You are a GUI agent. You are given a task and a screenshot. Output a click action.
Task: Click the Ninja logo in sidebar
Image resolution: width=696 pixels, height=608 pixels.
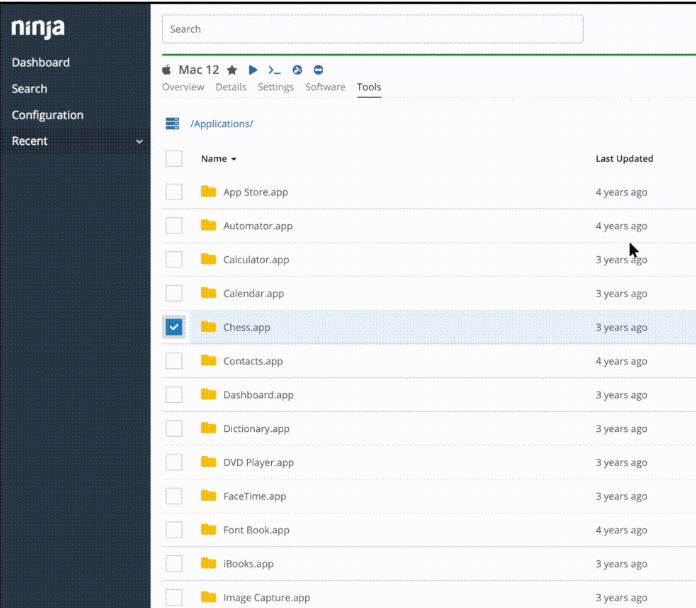(38, 29)
